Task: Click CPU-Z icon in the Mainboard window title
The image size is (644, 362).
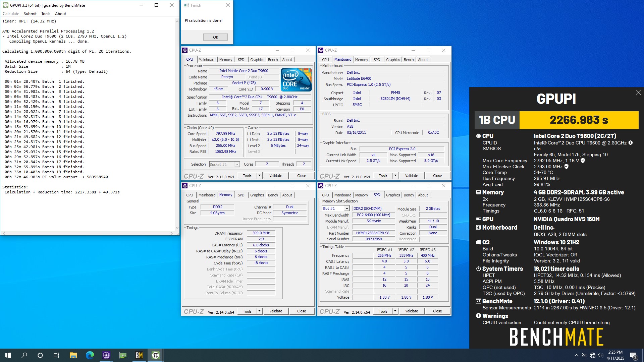Action: coord(321,50)
